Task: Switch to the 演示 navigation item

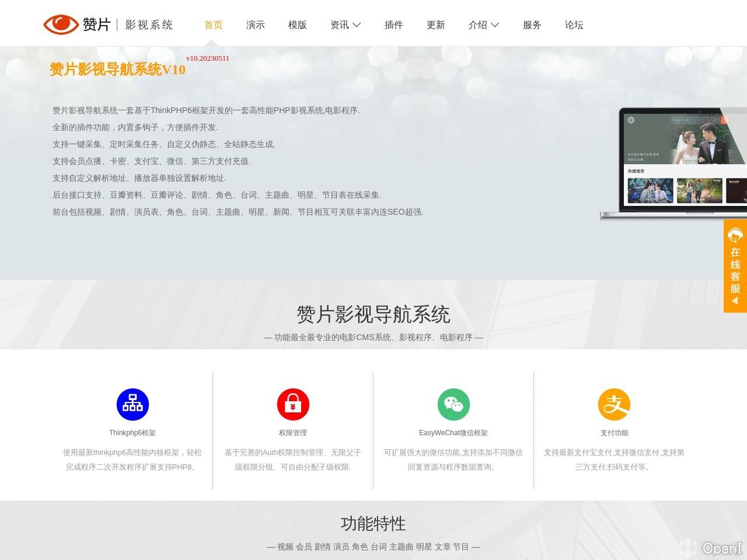Action: [x=255, y=24]
